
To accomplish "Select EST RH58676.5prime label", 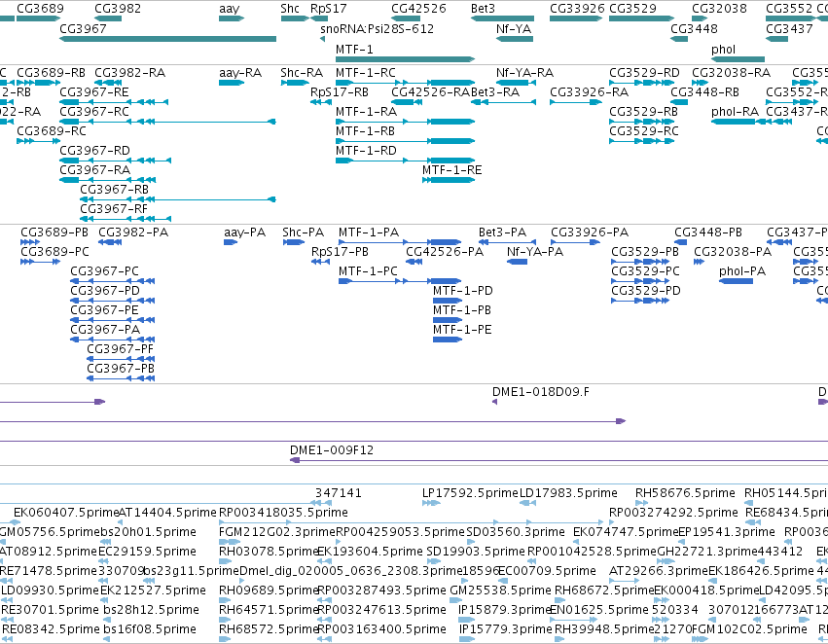I will [x=685, y=493].
